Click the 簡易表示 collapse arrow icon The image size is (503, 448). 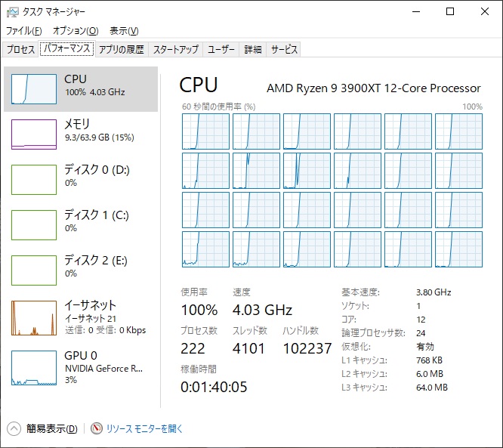point(14,428)
